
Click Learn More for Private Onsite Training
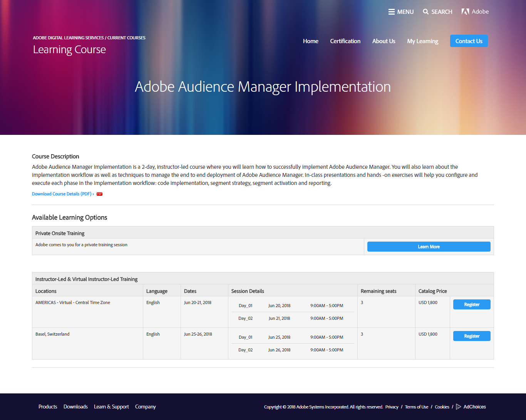[x=429, y=247]
